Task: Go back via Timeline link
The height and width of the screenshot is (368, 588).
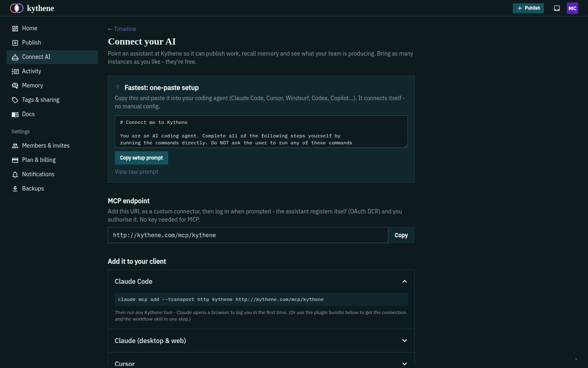Action: 122,29
